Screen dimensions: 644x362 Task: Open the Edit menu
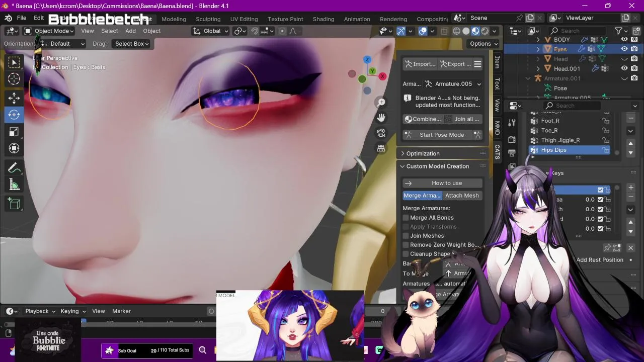point(39,18)
